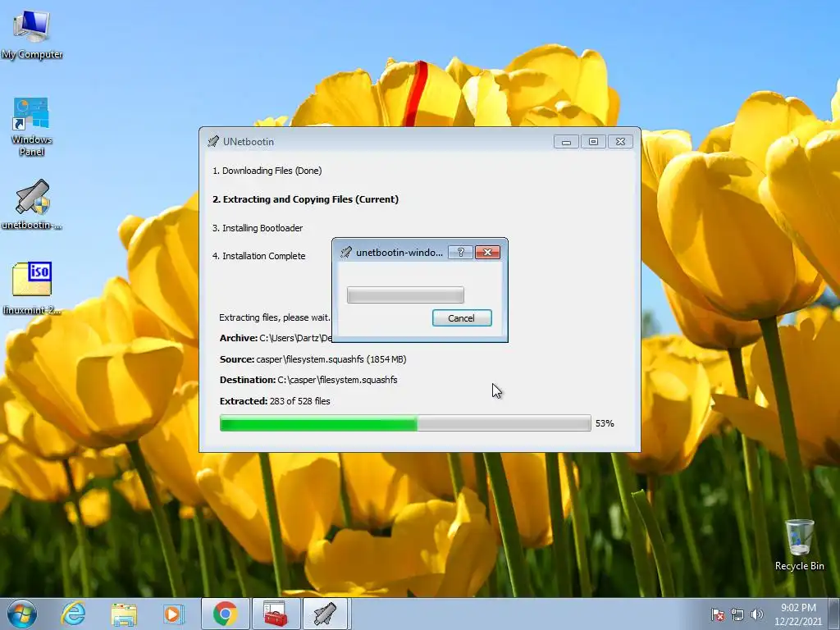Click the '1. Downloading Files (Done)' step
This screenshot has height=630, width=840.
pos(267,171)
